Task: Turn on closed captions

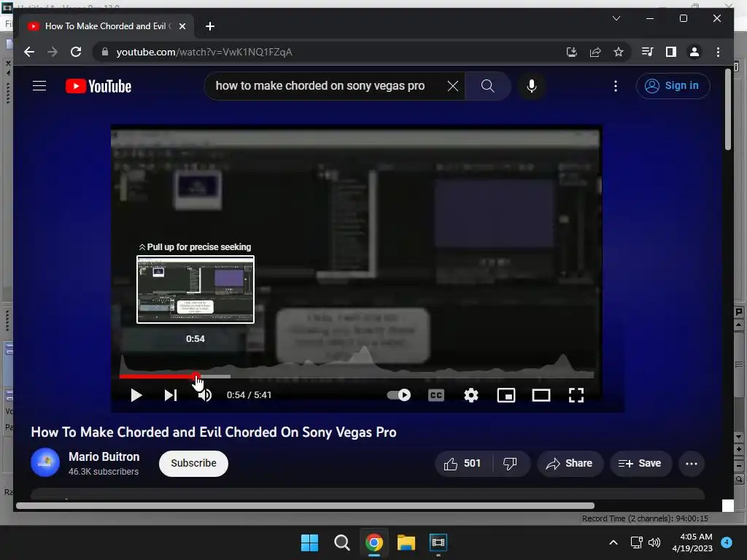Action: pyautogui.click(x=436, y=394)
